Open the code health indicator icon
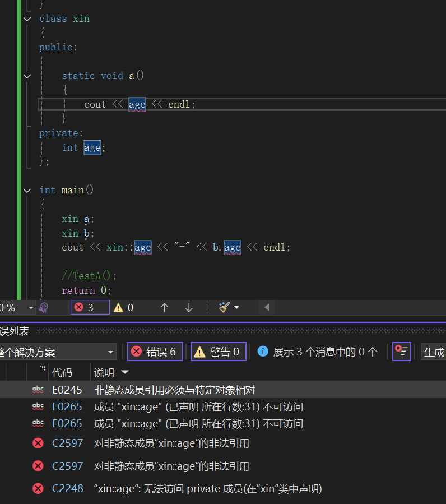The width and height of the screenshot is (446, 504). click(x=43, y=308)
